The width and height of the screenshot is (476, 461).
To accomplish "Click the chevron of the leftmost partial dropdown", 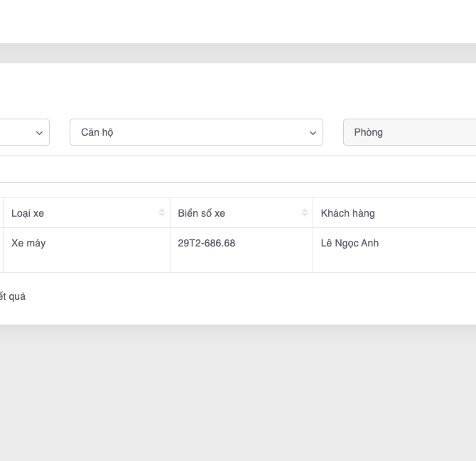I will point(40,133).
